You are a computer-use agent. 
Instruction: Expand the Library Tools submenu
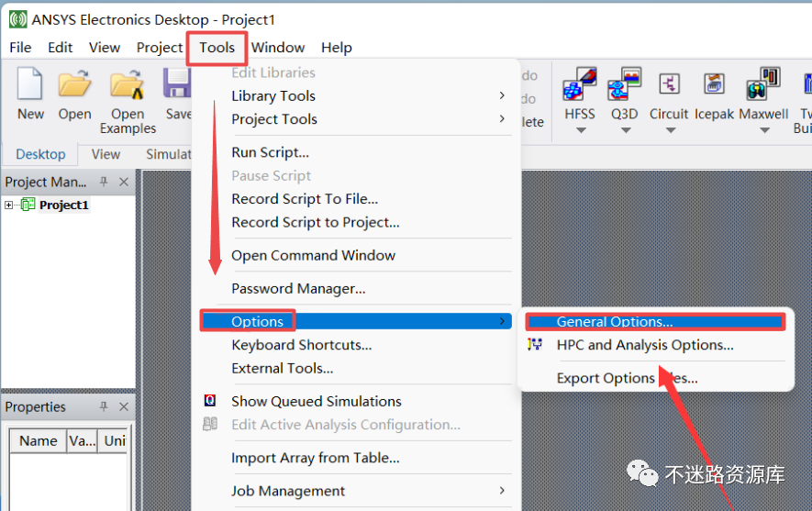[502, 95]
